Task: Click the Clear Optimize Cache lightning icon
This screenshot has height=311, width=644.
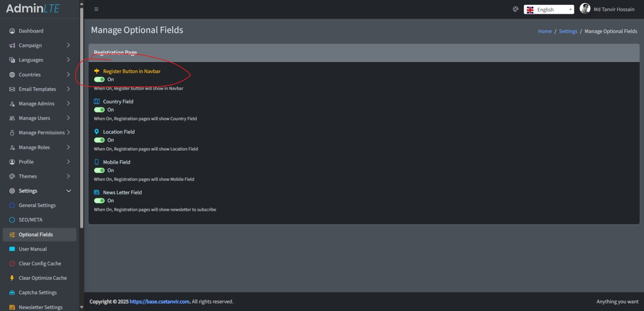Action: point(12,278)
